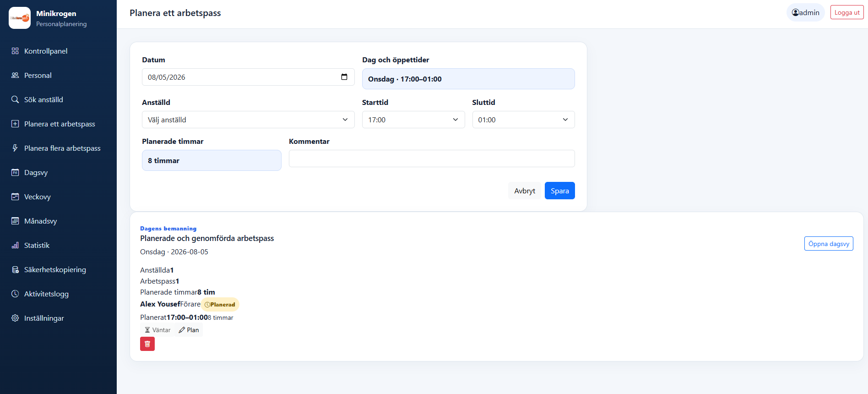The image size is (868, 394).
Task: Click the Spara button
Action: point(559,191)
